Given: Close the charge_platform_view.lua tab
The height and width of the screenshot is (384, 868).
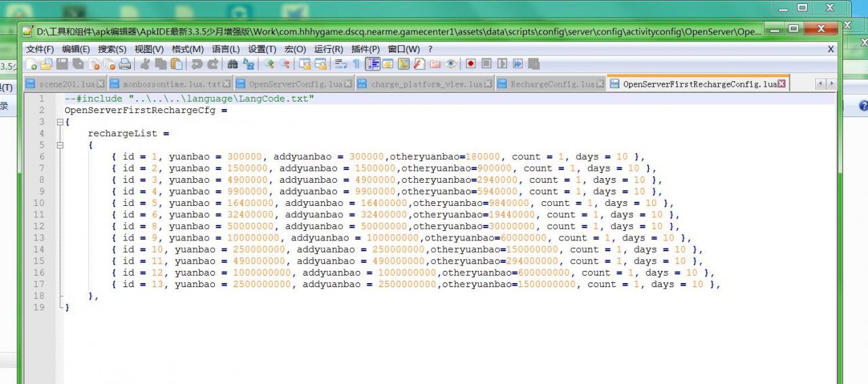Looking at the screenshot, I should [x=488, y=84].
